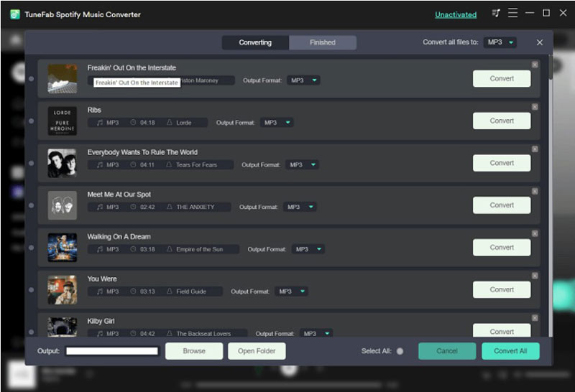Open output format dropdown for Ribs
Screen dimensions: 575x392
[x=277, y=122]
